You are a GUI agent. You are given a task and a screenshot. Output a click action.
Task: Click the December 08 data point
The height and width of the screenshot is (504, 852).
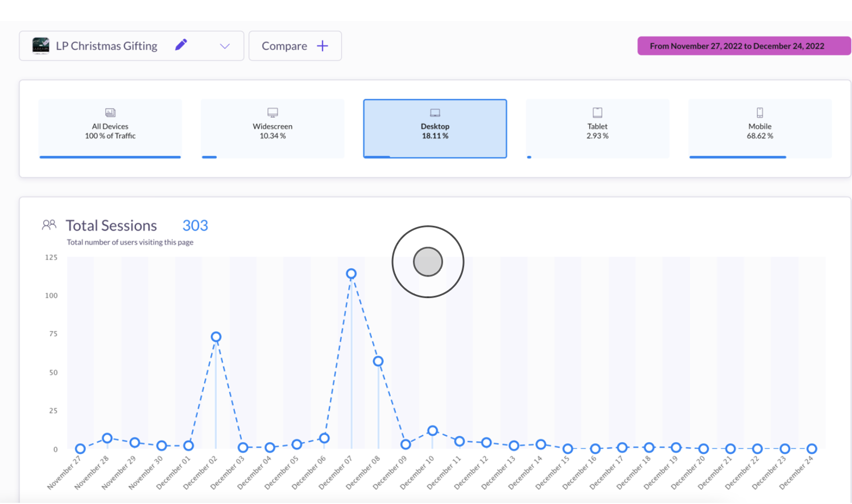378,361
